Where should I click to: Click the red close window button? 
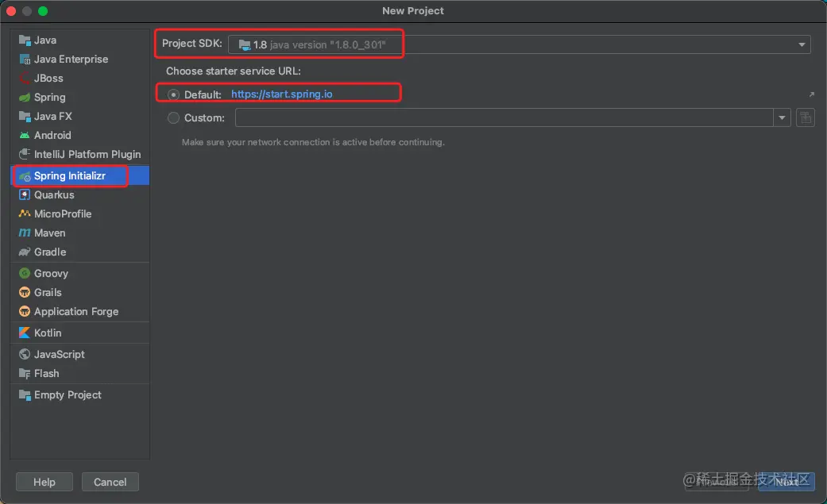pos(11,11)
